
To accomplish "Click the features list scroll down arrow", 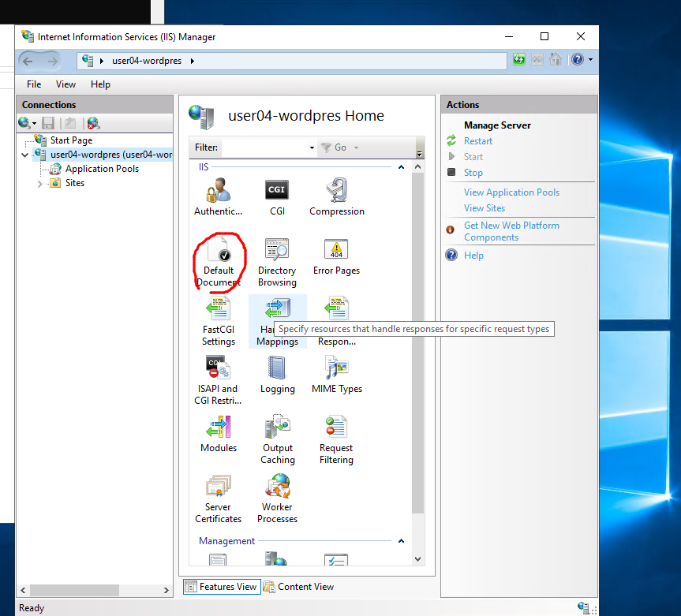I will [x=417, y=559].
